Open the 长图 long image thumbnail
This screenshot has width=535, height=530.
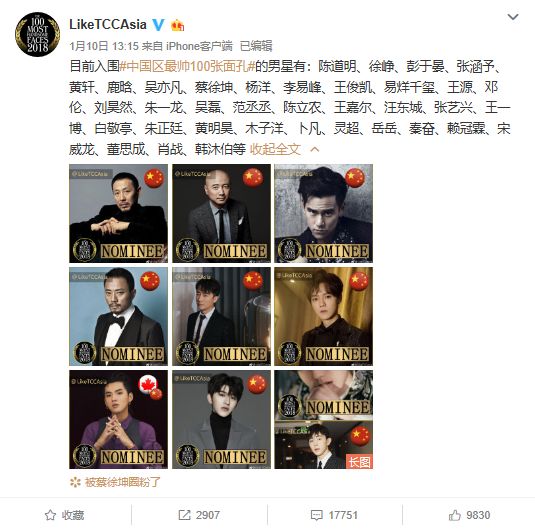(x=323, y=419)
